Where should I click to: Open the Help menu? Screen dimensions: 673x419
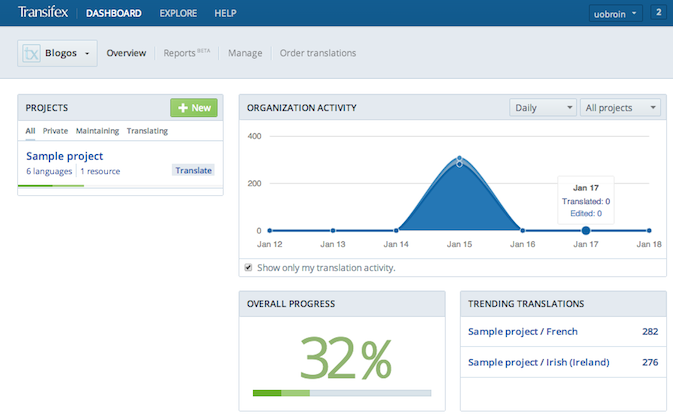(x=226, y=14)
